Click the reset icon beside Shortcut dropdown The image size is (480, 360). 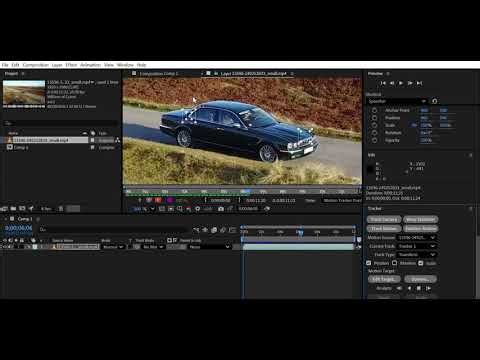point(435,101)
